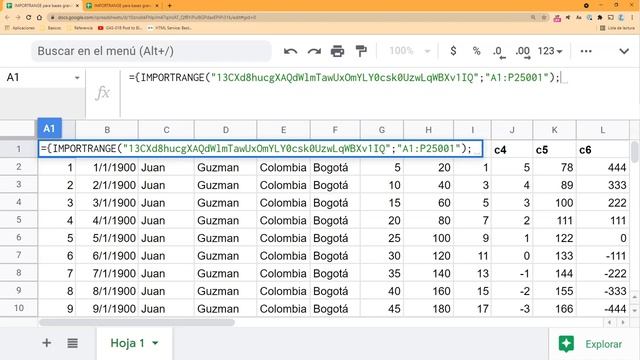This screenshot has width=640, height=360.
Task: Select cell K8 containing 144
Action: click(554, 273)
